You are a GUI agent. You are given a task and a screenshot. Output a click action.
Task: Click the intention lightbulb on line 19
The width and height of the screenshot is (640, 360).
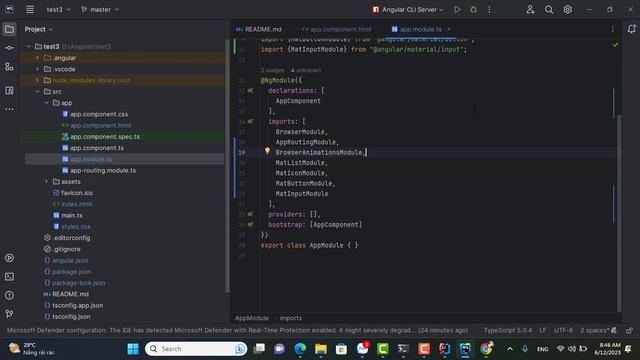[x=267, y=151]
